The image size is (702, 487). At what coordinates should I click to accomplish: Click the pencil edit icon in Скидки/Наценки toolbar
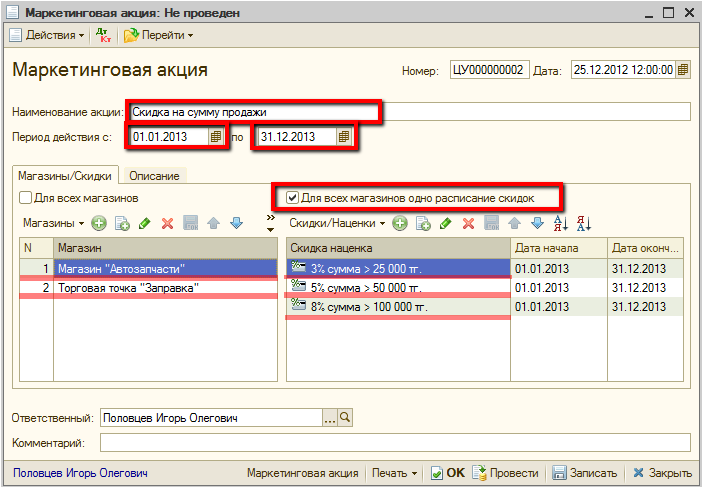(x=445, y=223)
